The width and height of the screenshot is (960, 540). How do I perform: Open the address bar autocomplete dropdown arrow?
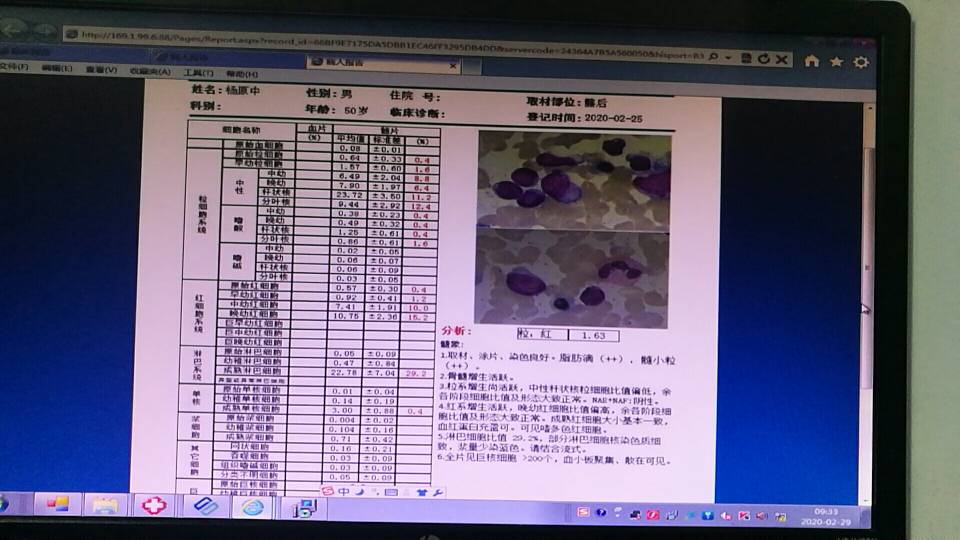pos(729,58)
